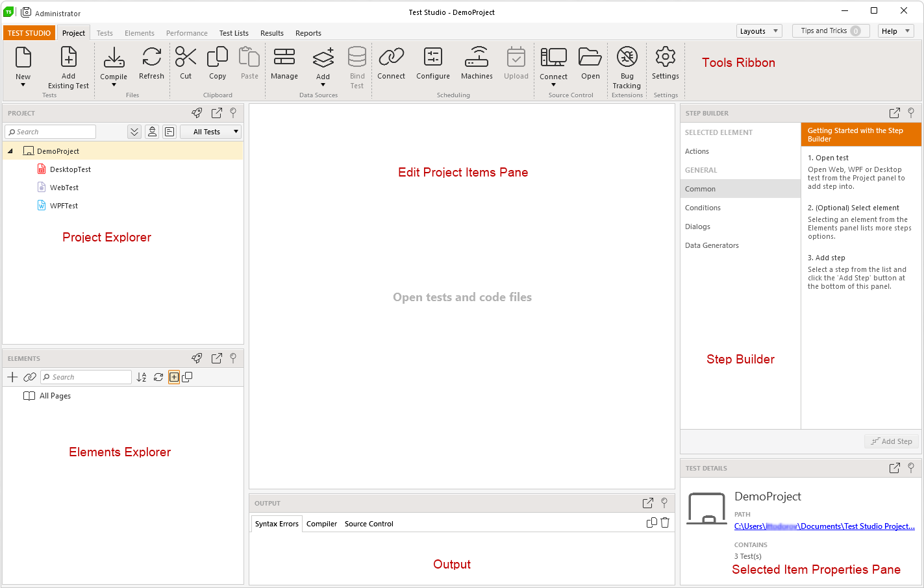Refresh the project files

point(151,57)
